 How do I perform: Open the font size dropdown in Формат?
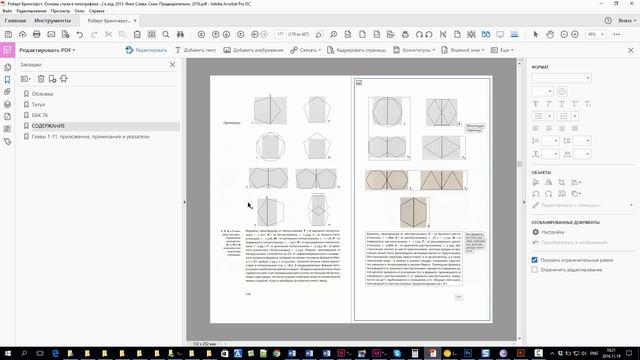[x=542, y=91]
